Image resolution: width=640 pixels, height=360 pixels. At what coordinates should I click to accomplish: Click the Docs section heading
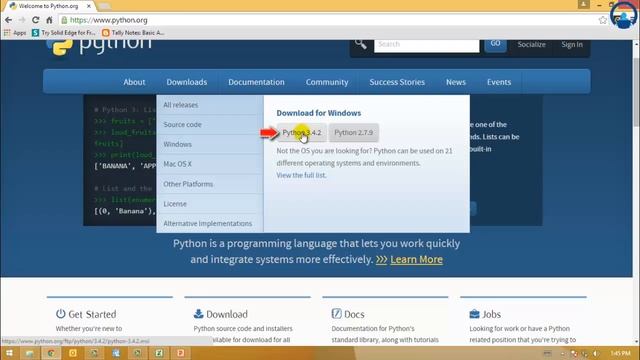click(354, 314)
